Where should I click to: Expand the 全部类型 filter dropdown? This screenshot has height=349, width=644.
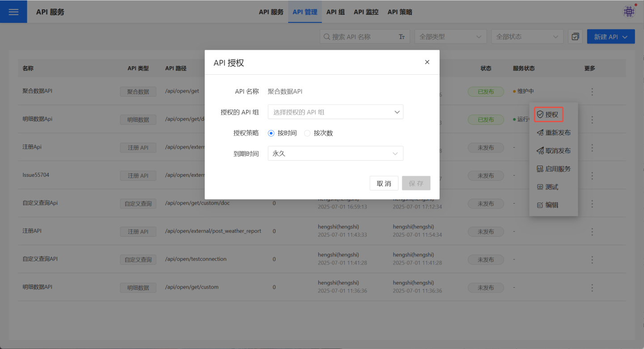pyautogui.click(x=450, y=37)
